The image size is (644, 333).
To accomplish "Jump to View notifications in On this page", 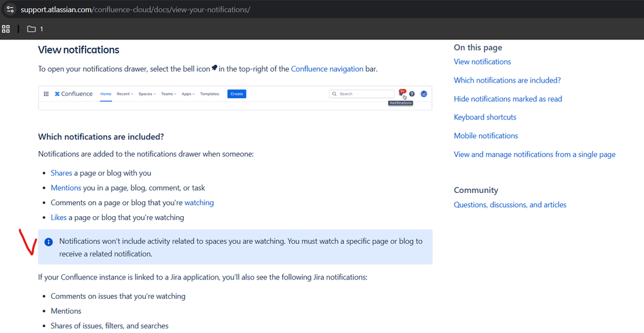I will tap(482, 62).
